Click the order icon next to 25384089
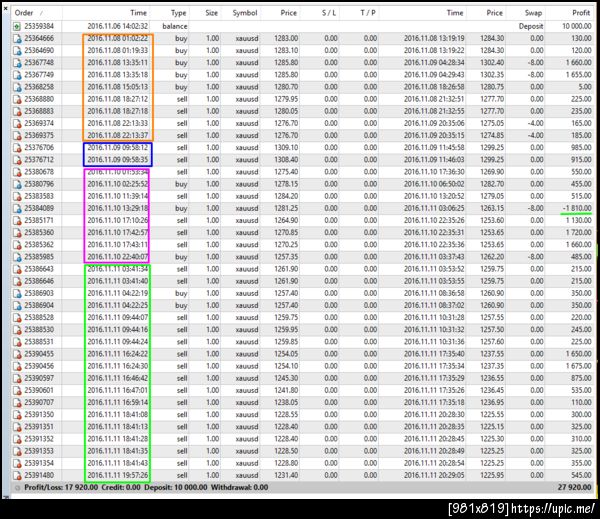The image size is (600, 519). [x=17, y=209]
